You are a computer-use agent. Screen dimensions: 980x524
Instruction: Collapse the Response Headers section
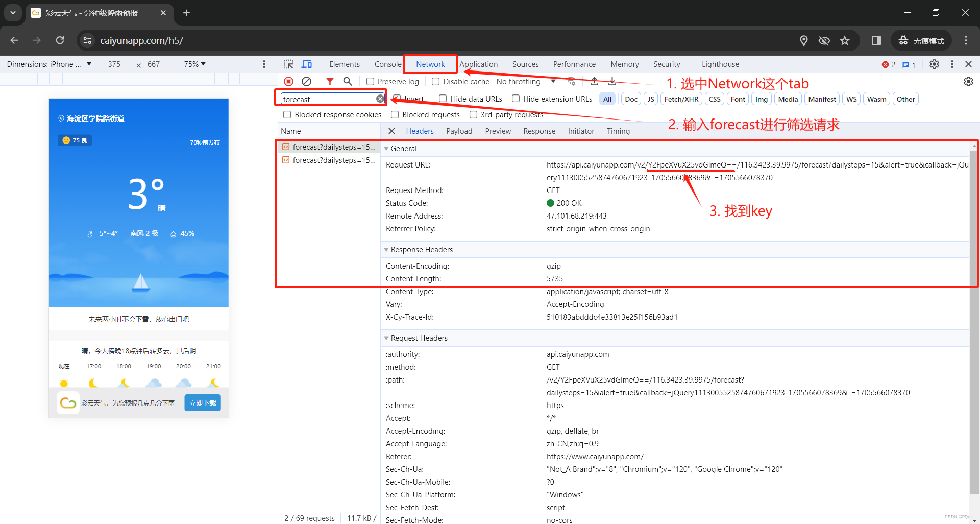(x=386, y=250)
